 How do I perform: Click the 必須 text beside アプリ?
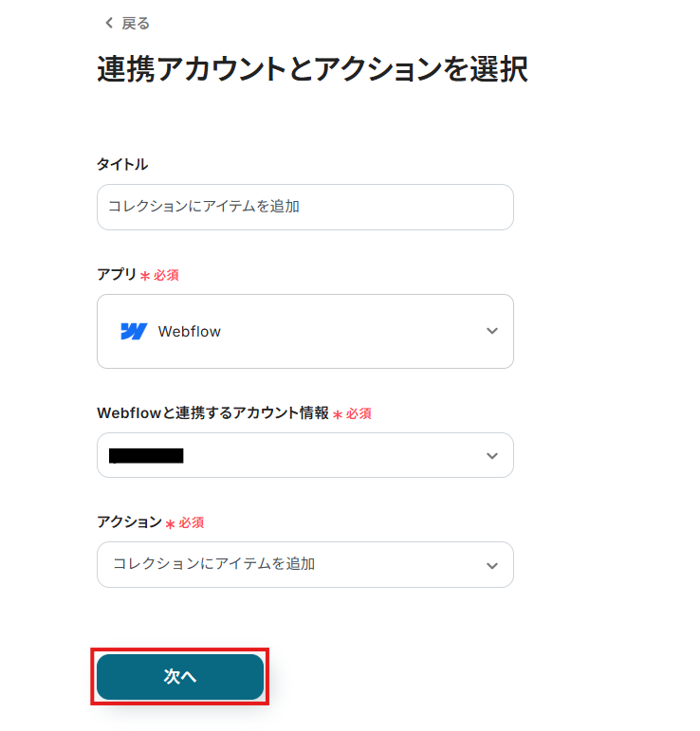[166, 275]
